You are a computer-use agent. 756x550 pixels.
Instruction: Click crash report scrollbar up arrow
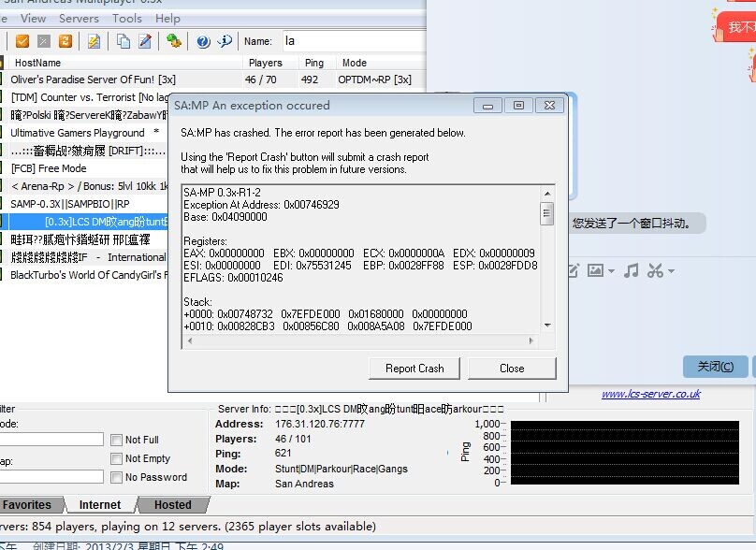tap(547, 194)
